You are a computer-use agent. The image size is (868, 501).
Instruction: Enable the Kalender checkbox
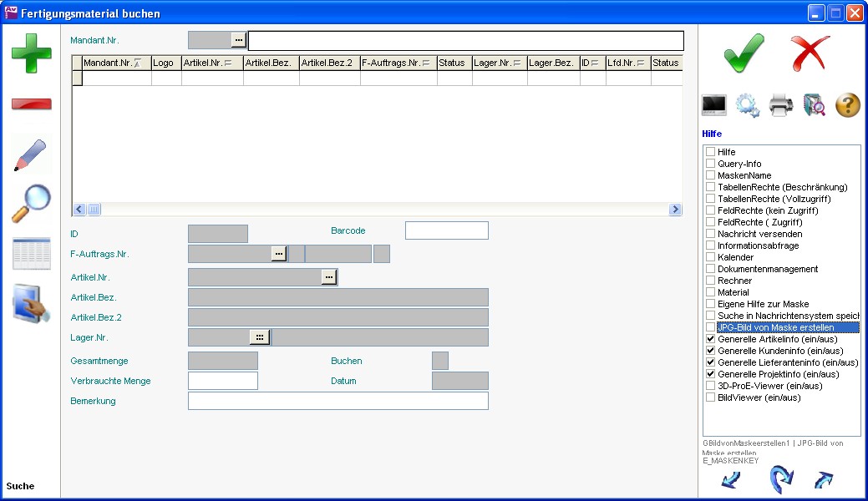tap(710, 257)
